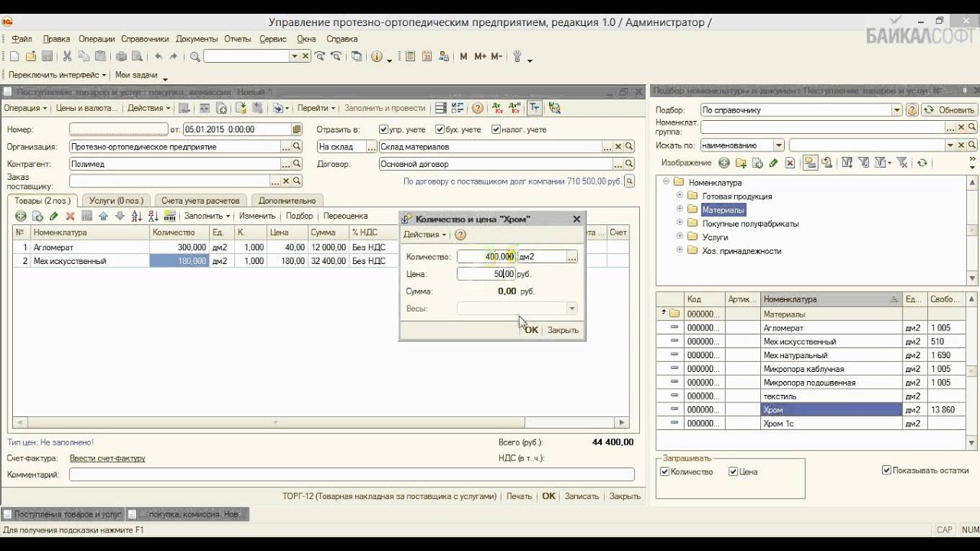Toggle the бух. учете checkbox
Screen dimensions: 980x551
pos(439,129)
